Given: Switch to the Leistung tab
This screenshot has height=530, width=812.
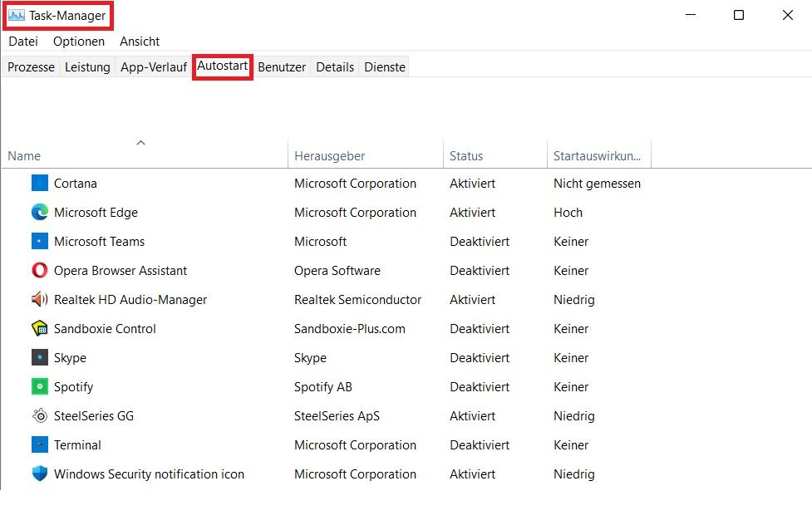Looking at the screenshot, I should tap(87, 67).
